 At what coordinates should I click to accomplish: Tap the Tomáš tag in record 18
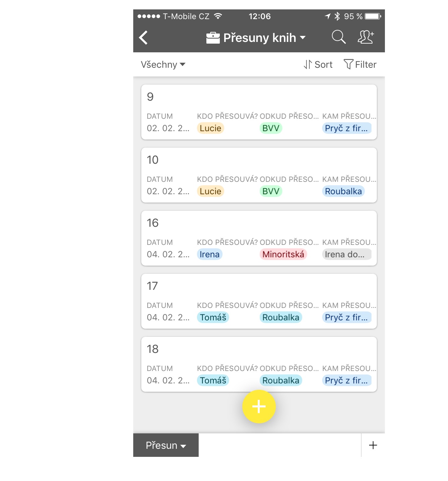pos(213,380)
